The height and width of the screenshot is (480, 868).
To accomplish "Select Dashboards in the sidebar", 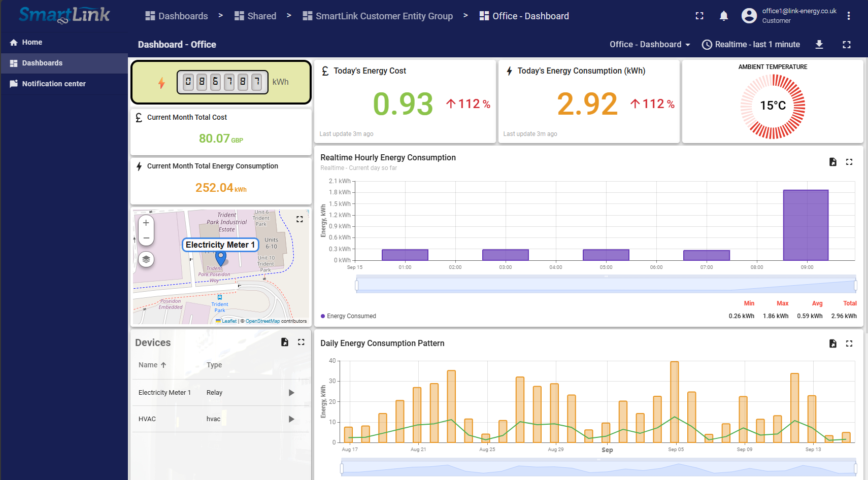I will coord(64,63).
